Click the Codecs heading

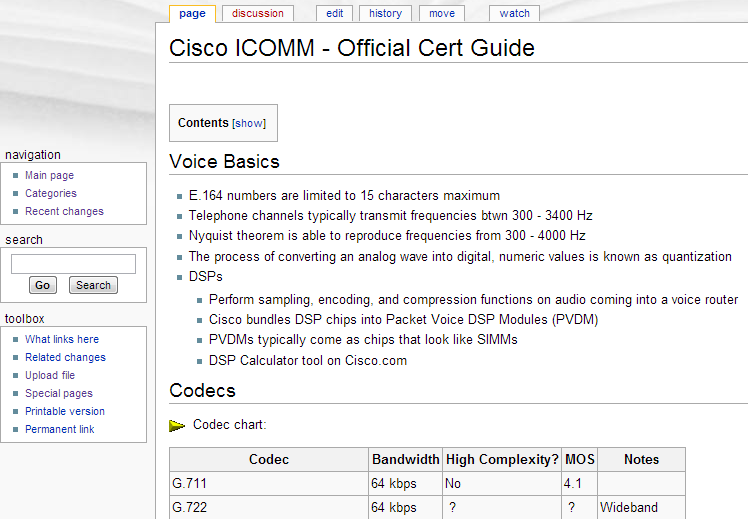[x=202, y=391]
